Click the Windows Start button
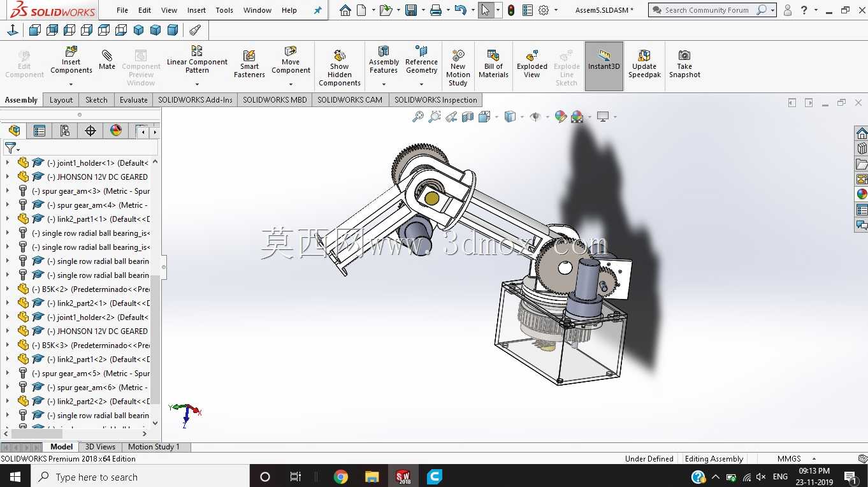The height and width of the screenshot is (487, 868). (15, 477)
